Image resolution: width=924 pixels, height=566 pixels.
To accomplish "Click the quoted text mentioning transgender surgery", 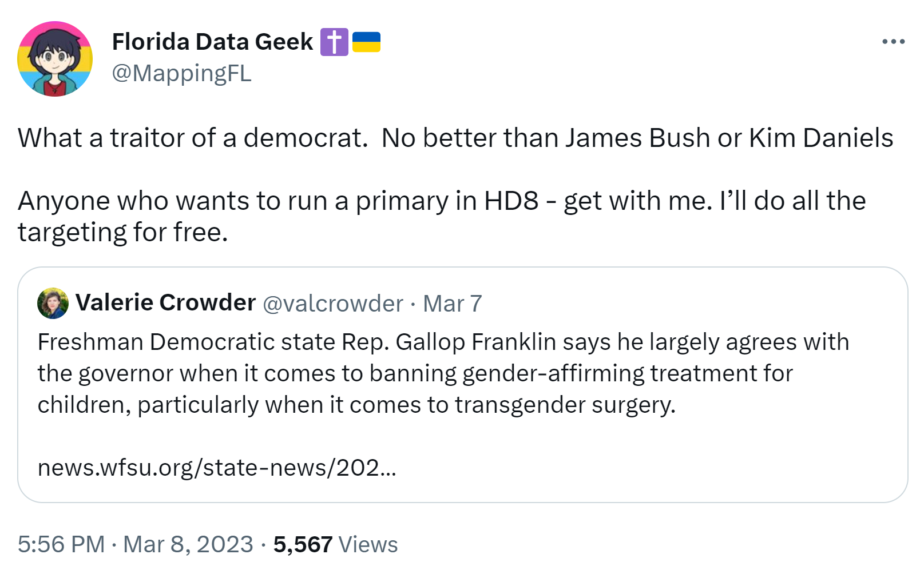I will 356,405.
